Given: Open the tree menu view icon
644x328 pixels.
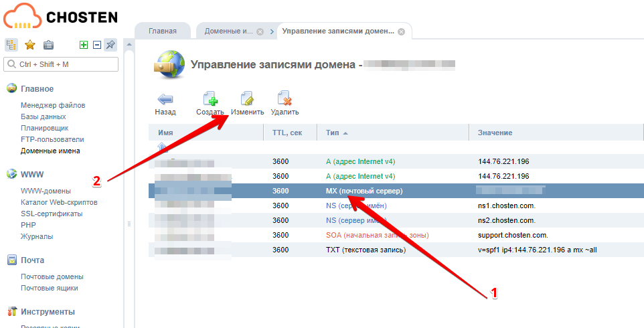Looking at the screenshot, I should click(x=11, y=45).
